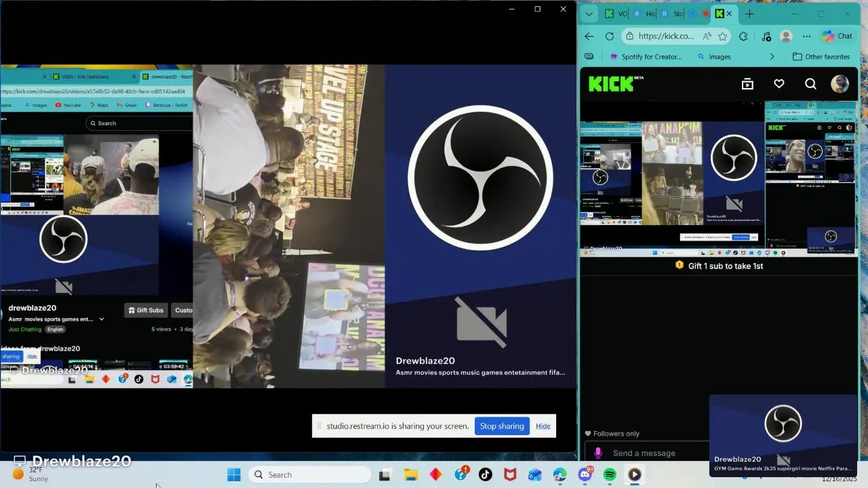Hide the screen sharing notification bar

pos(543,426)
